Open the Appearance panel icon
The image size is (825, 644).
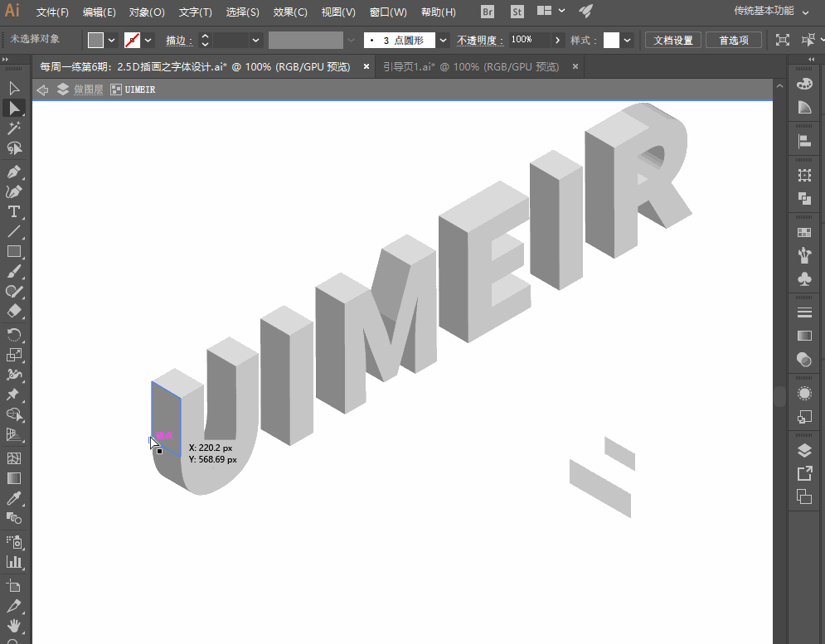tap(804, 393)
